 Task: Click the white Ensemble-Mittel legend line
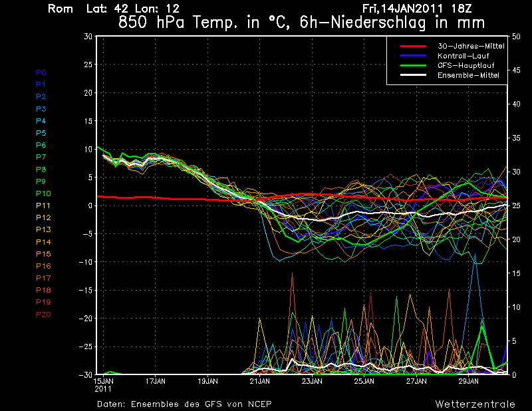click(x=412, y=75)
